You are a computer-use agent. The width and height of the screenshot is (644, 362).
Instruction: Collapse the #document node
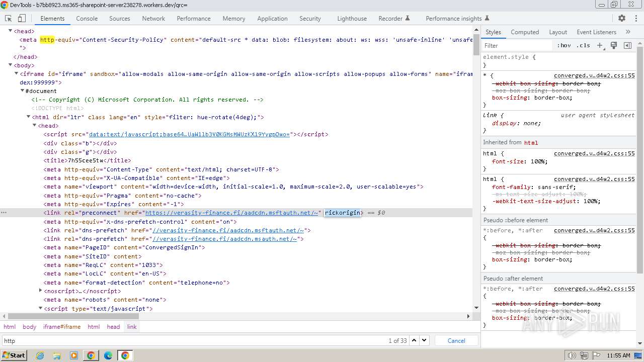(22, 91)
